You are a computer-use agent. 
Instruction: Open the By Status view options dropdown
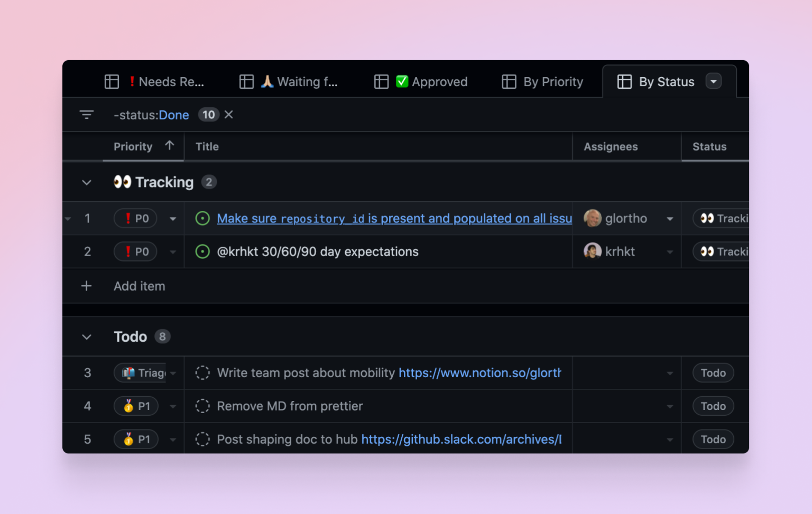coord(714,81)
